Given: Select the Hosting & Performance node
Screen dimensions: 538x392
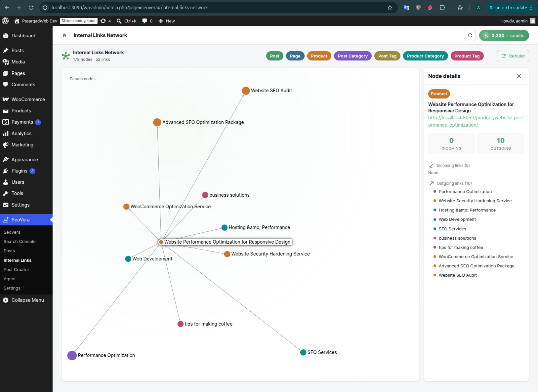Looking at the screenshot, I should (x=224, y=227).
